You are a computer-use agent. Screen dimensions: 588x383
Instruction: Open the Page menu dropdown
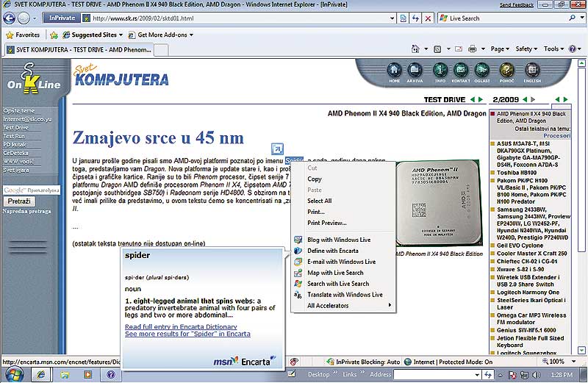tap(500, 49)
